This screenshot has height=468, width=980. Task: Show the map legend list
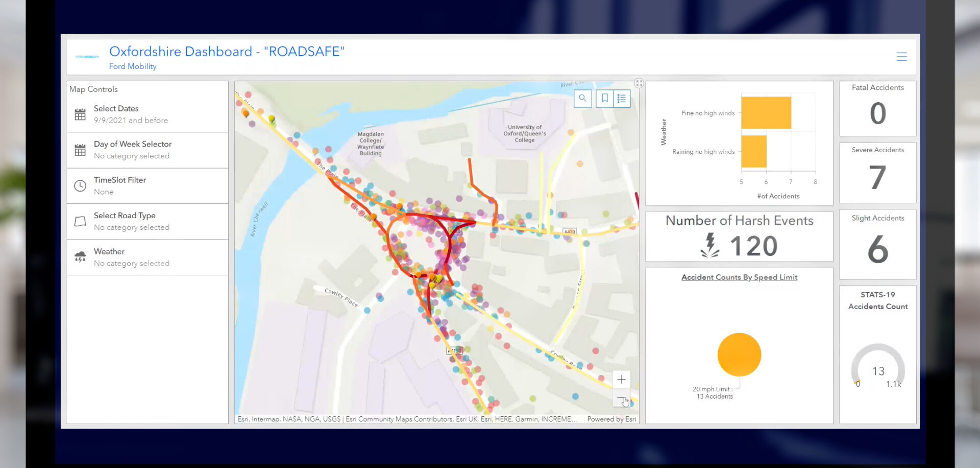pos(622,99)
